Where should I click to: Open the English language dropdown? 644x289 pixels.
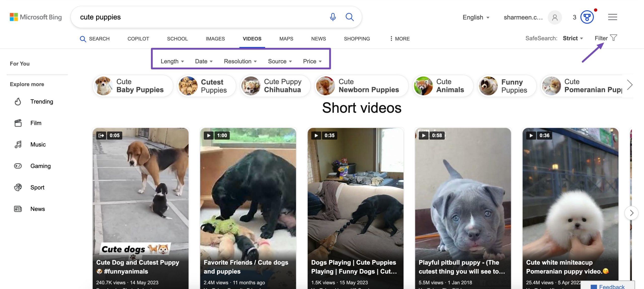click(476, 17)
